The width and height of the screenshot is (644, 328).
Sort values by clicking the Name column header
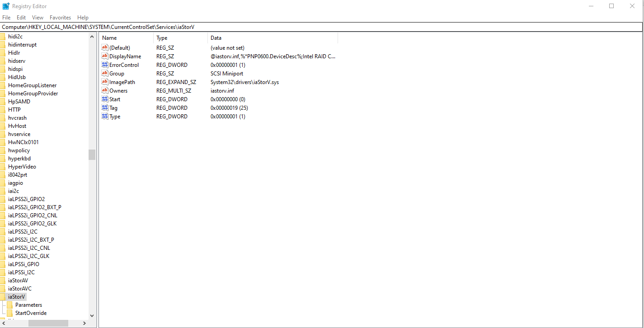(x=109, y=37)
